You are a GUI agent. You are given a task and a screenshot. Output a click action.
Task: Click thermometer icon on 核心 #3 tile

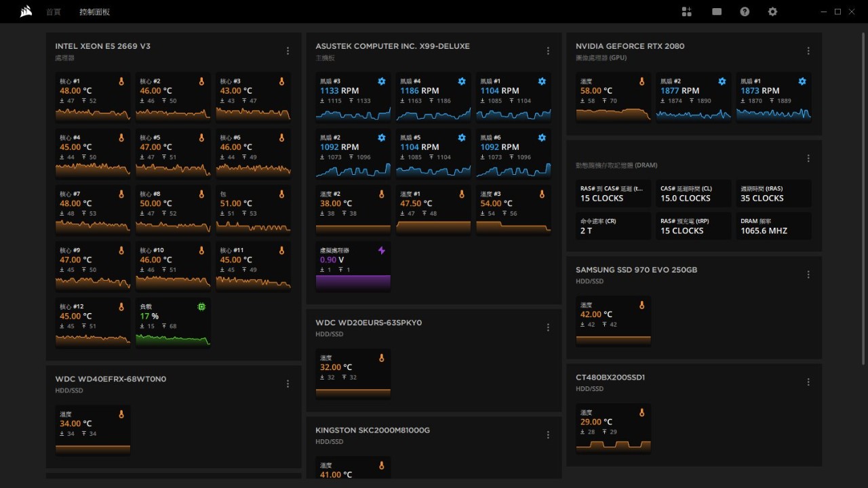[x=281, y=81]
